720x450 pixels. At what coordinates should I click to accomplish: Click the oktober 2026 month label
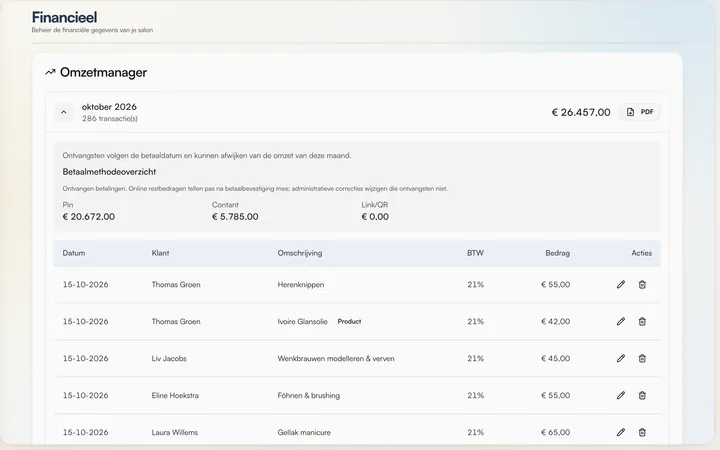109,107
